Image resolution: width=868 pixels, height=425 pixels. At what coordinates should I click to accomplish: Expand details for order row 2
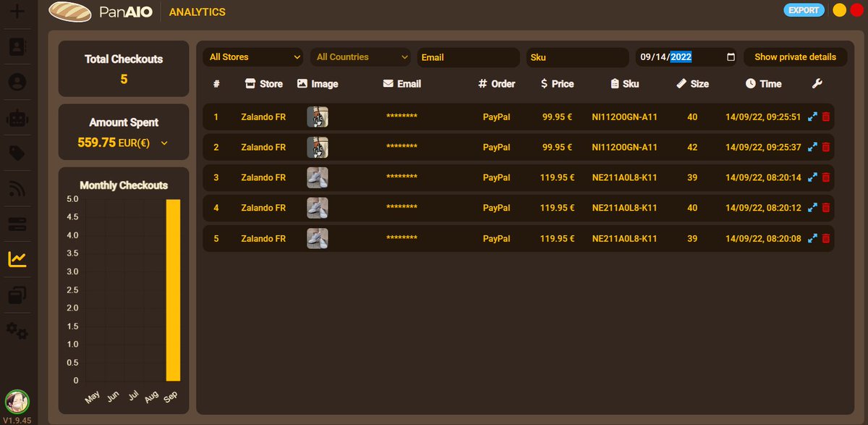(812, 147)
